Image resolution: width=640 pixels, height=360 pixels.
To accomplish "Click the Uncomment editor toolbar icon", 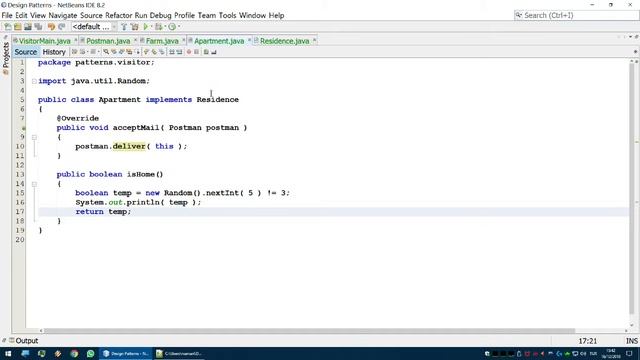I will pos(213,52).
